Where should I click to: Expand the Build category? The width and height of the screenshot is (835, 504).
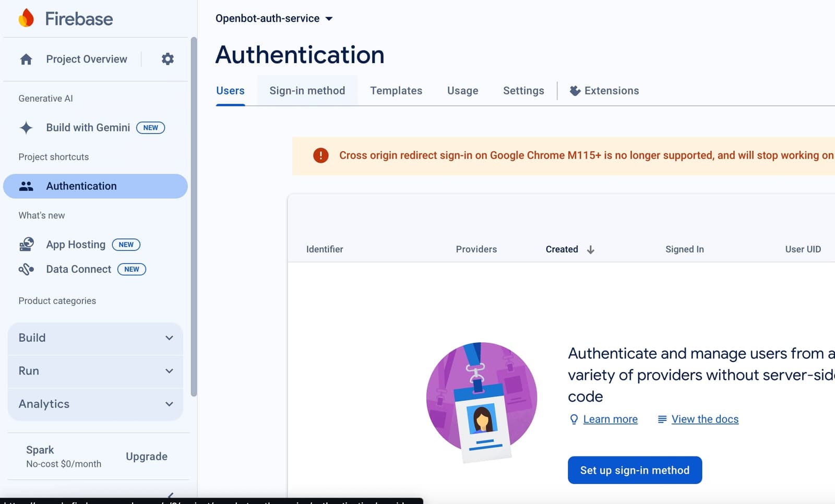click(x=96, y=338)
